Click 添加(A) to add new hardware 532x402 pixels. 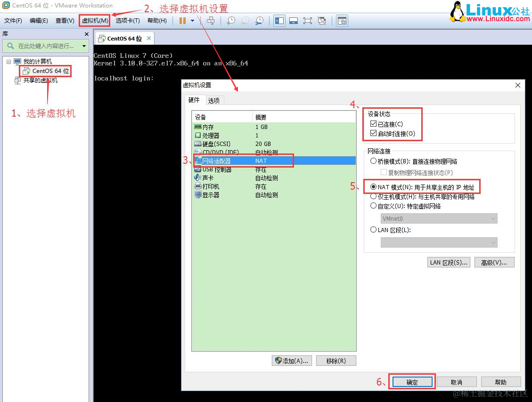click(x=292, y=360)
